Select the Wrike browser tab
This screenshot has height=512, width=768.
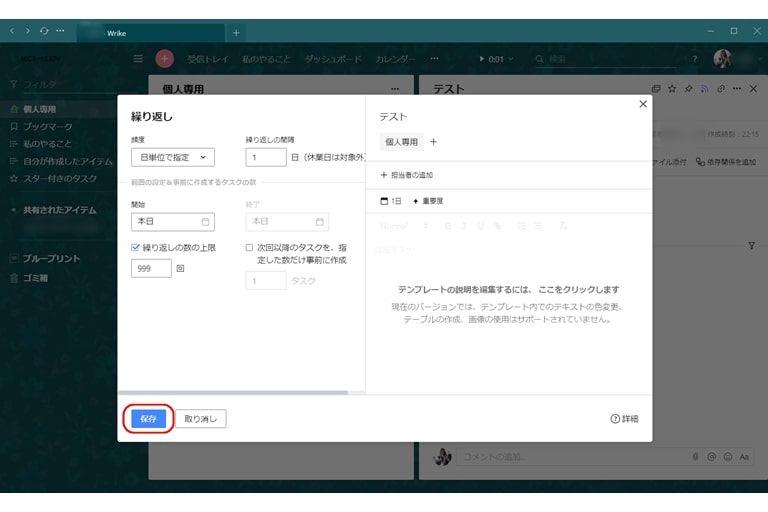tap(151, 33)
